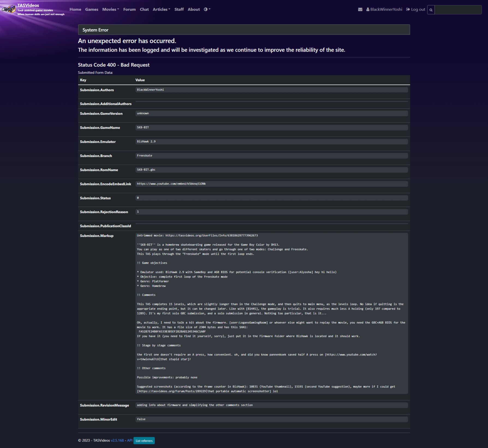Go to the Home page

click(x=75, y=9)
